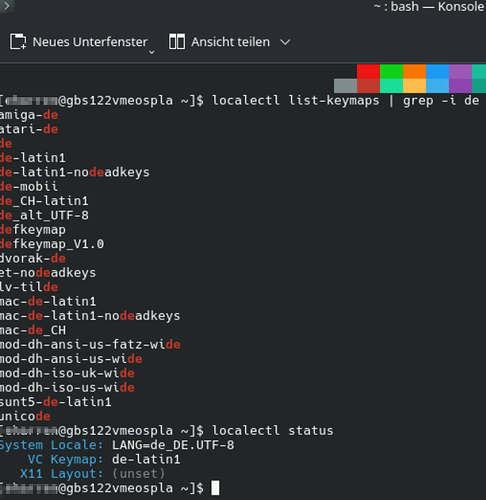The image size is (486, 500).
Task: Click the gray color block
Action: click(345, 86)
